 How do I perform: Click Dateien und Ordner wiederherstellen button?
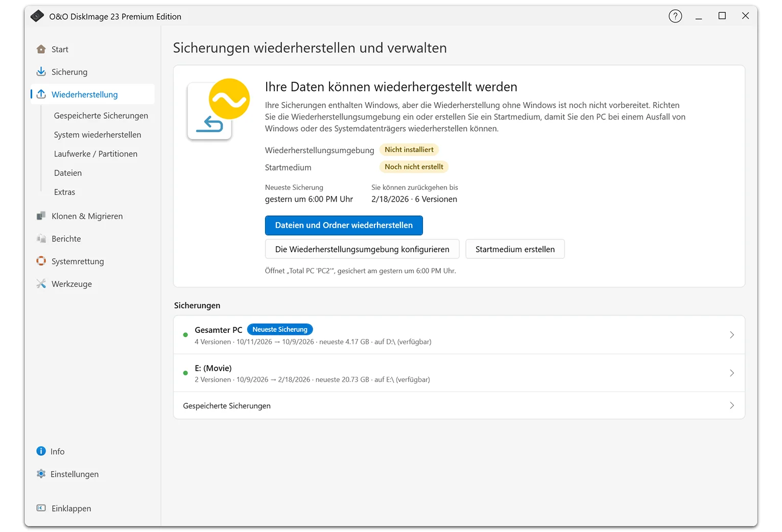[x=344, y=225]
